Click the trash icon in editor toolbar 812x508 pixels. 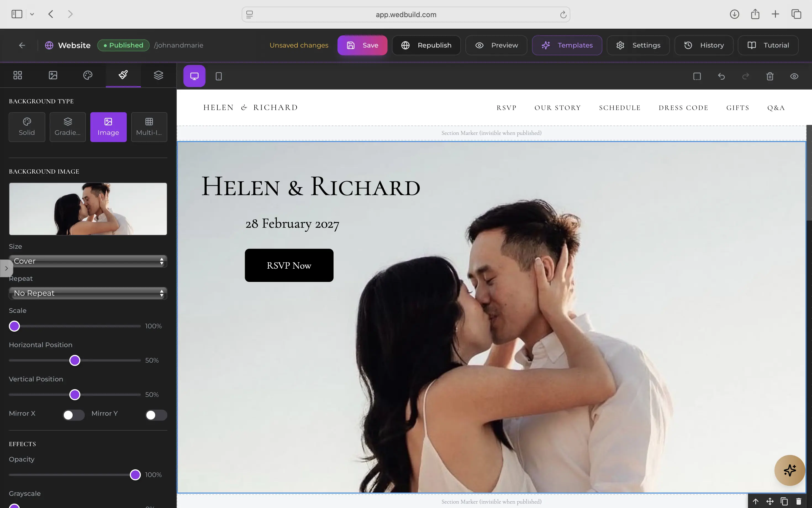point(770,76)
